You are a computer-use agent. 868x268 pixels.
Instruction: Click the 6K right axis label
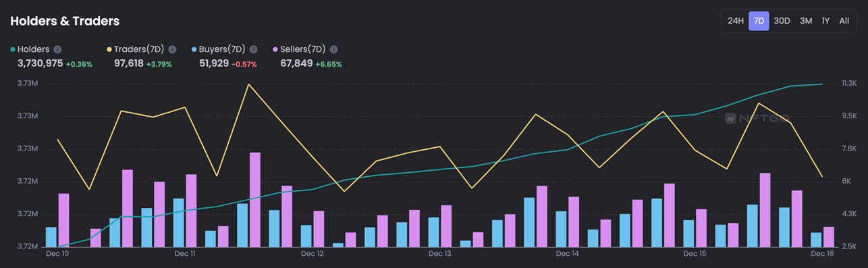(x=847, y=182)
